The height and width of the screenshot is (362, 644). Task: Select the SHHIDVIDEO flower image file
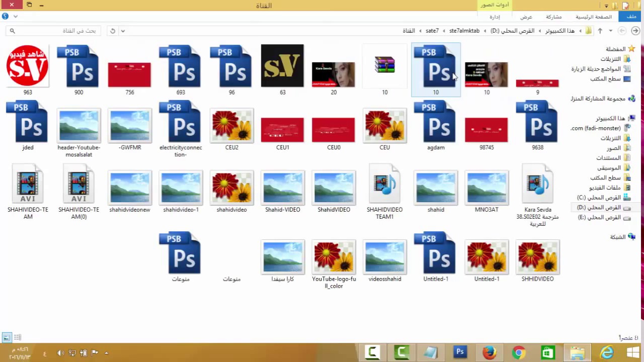tap(537, 260)
